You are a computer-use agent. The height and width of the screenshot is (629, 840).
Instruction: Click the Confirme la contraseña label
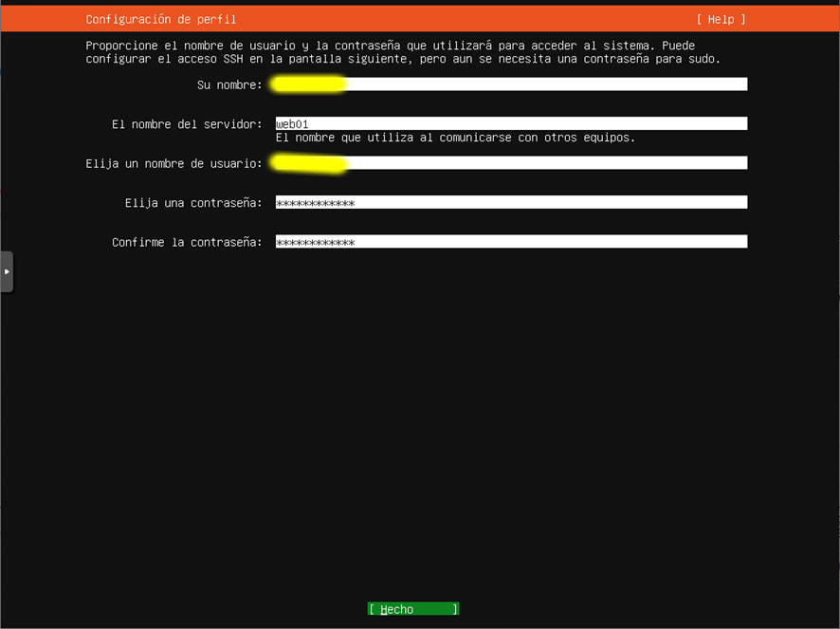(x=187, y=242)
